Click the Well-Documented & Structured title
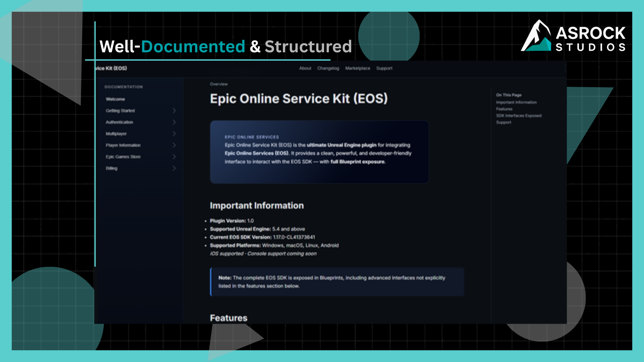Screen dimensions: 644x362 [226, 46]
